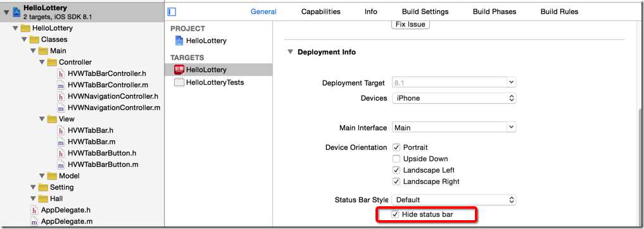The image size is (644, 229).
Task: Switch to the Capabilities tab
Action: (321, 11)
